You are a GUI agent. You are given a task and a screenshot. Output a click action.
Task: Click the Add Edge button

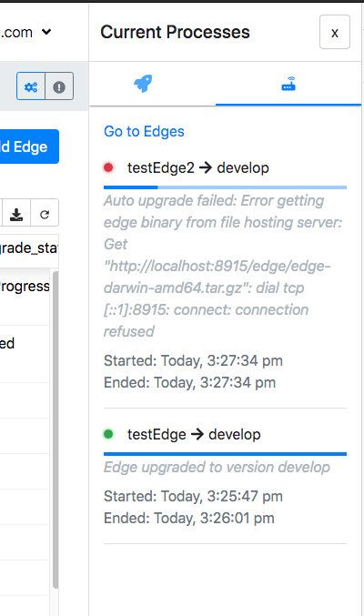[28, 146]
